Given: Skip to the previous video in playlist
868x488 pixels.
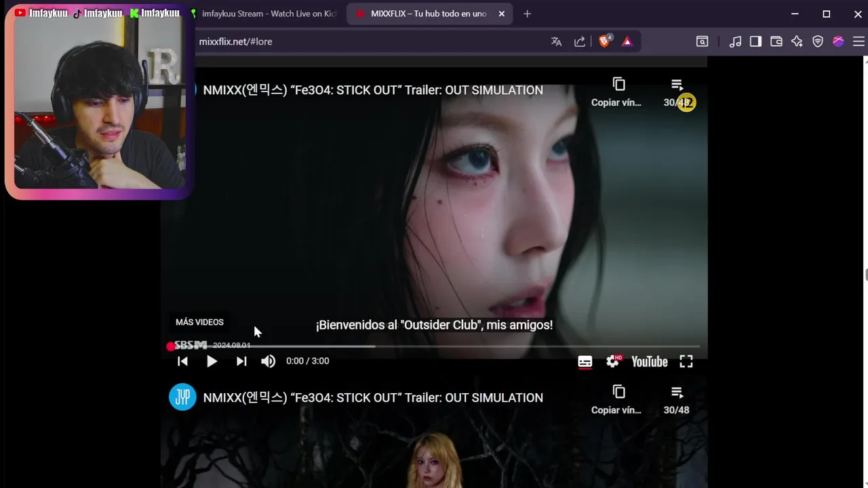Looking at the screenshot, I should [x=182, y=361].
